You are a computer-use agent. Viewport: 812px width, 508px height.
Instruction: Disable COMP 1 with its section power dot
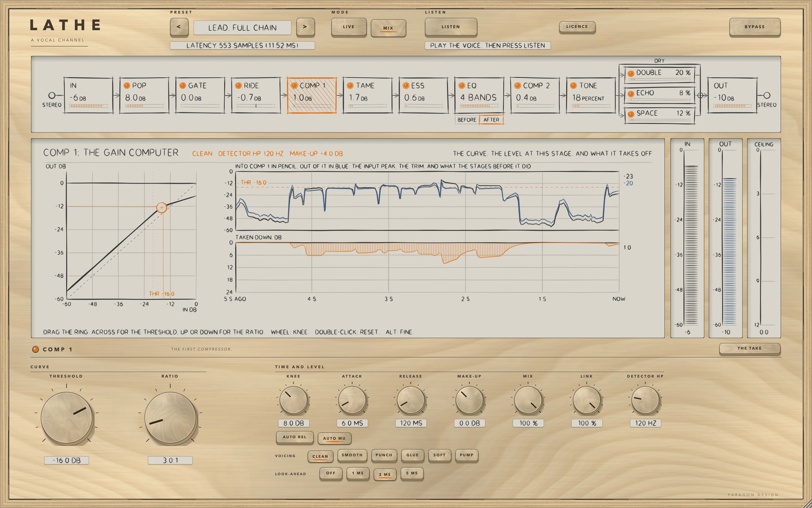point(35,349)
